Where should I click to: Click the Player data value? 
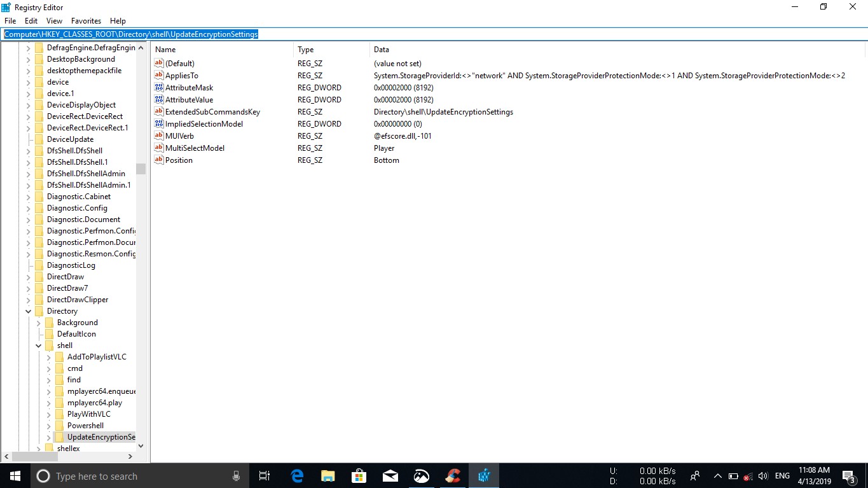(384, 148)
